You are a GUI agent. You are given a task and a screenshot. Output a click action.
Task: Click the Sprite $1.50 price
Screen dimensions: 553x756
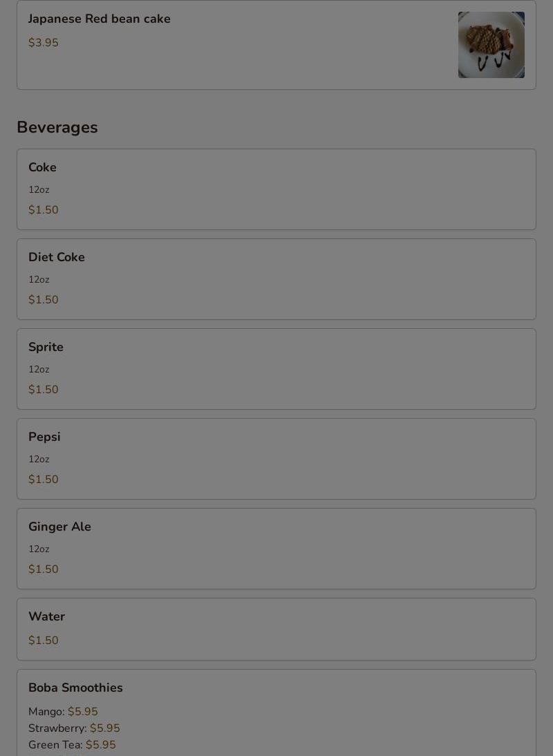(x=44, y=390)
